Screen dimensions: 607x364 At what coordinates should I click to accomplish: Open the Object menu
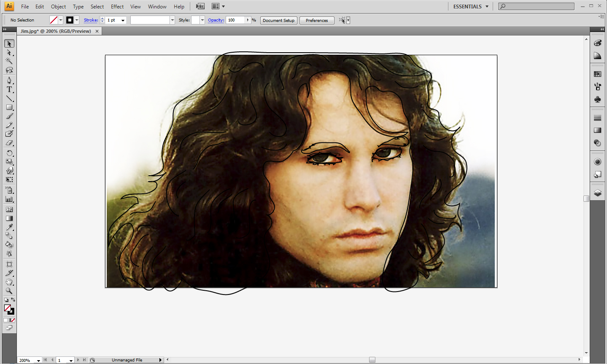coord(58,6)
